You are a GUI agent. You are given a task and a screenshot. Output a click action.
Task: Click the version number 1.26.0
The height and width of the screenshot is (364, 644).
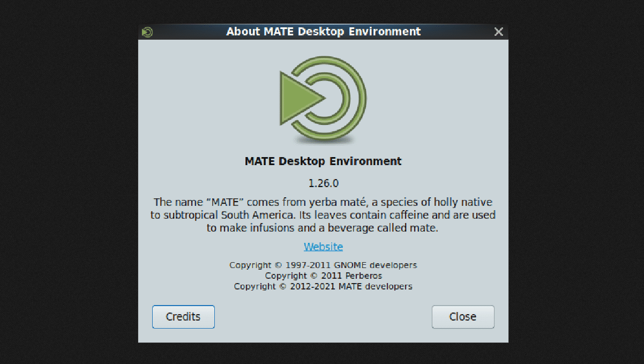coord(323,183)
